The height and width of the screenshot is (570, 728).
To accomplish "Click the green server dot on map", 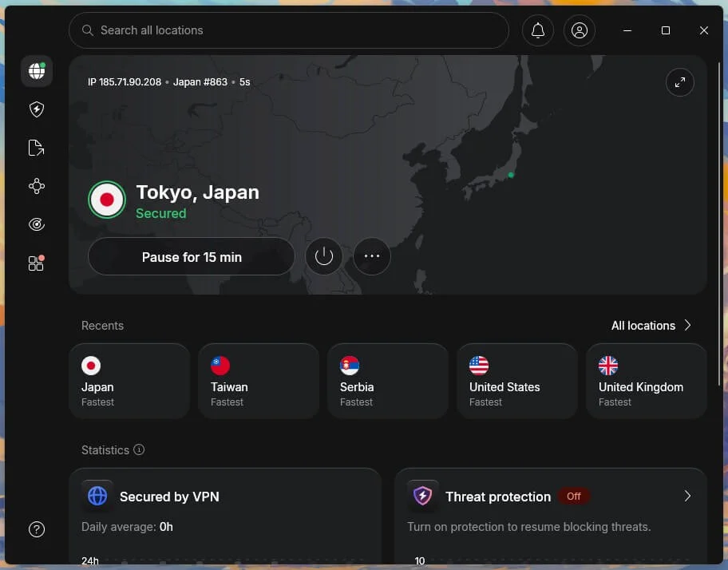I will (511, 175).
